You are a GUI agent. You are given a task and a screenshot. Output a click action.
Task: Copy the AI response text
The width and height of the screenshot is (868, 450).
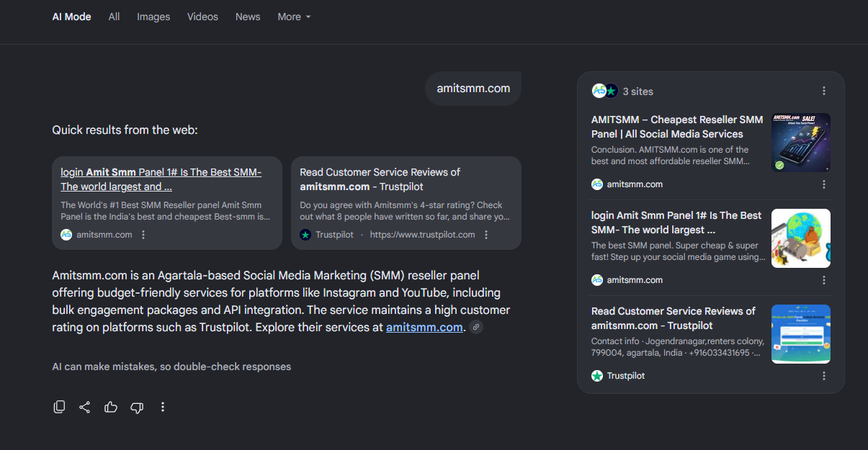(60, 407)
